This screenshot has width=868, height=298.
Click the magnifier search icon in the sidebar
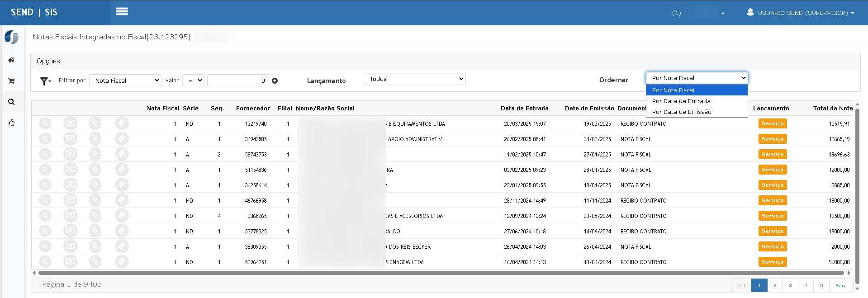11,102
